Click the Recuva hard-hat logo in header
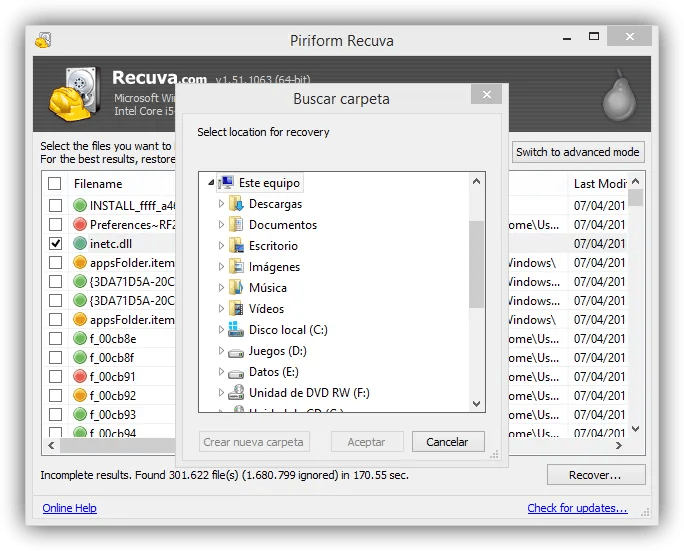Image resolution: width=684 pixels, height=551 pixels. pos(73,94)
